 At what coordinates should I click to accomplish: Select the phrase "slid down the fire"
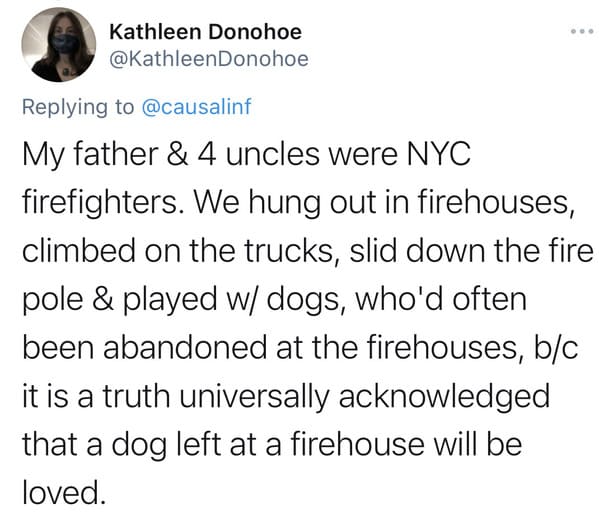tap(471, 250)
